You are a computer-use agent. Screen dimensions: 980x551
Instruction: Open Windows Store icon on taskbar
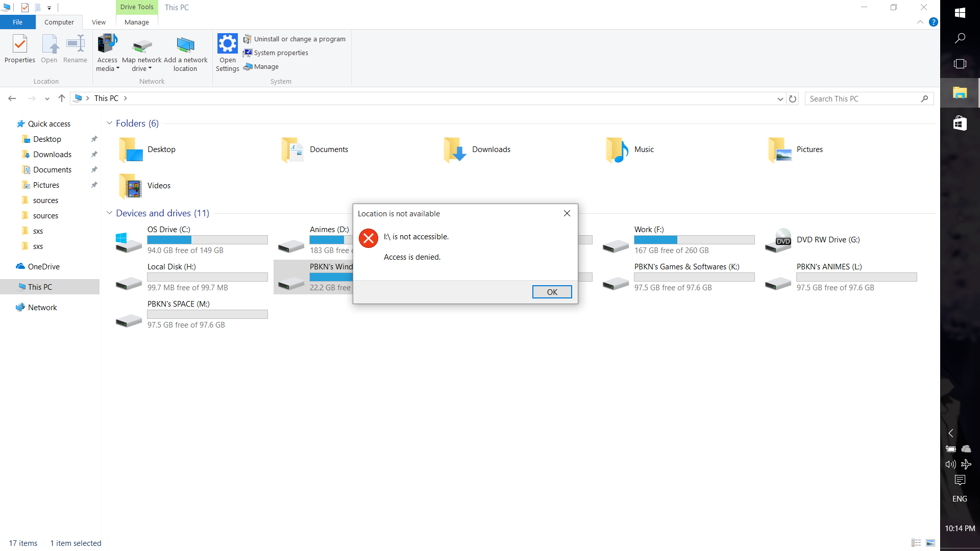coord(960,123)
